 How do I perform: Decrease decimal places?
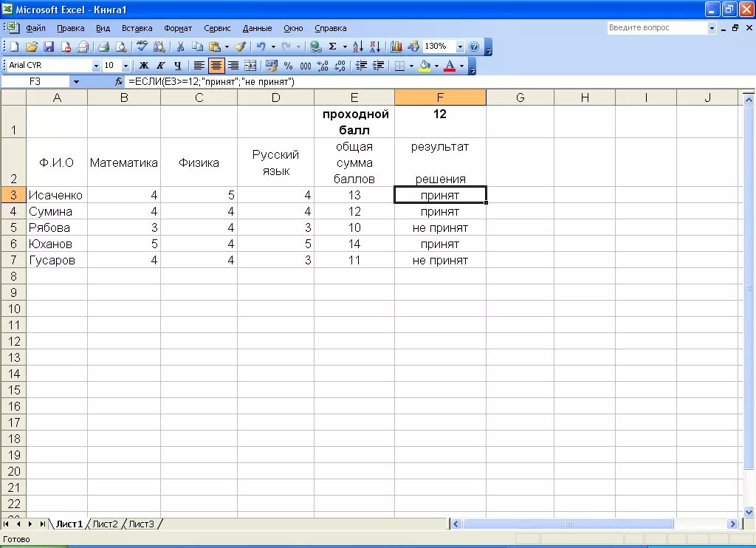[x=340, y=66]
